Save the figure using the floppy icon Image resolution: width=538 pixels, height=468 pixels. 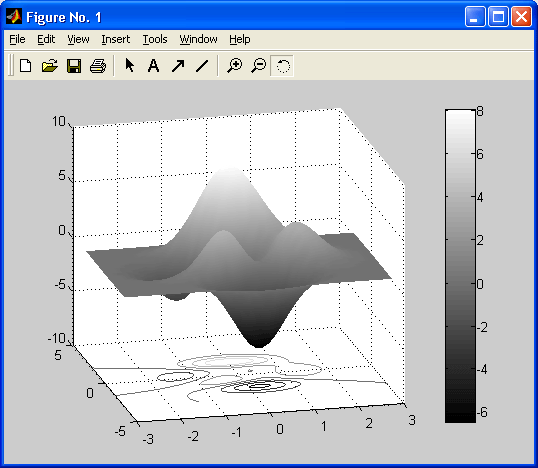tap(74, 66)
